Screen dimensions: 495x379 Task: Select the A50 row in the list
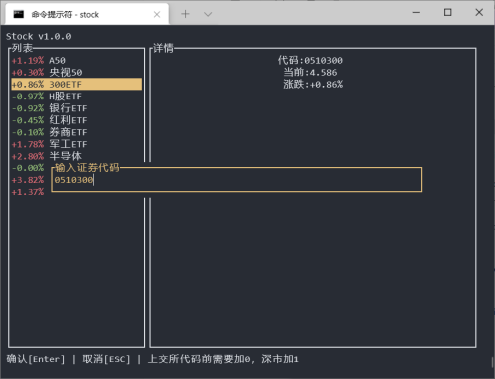coord(76,61)
